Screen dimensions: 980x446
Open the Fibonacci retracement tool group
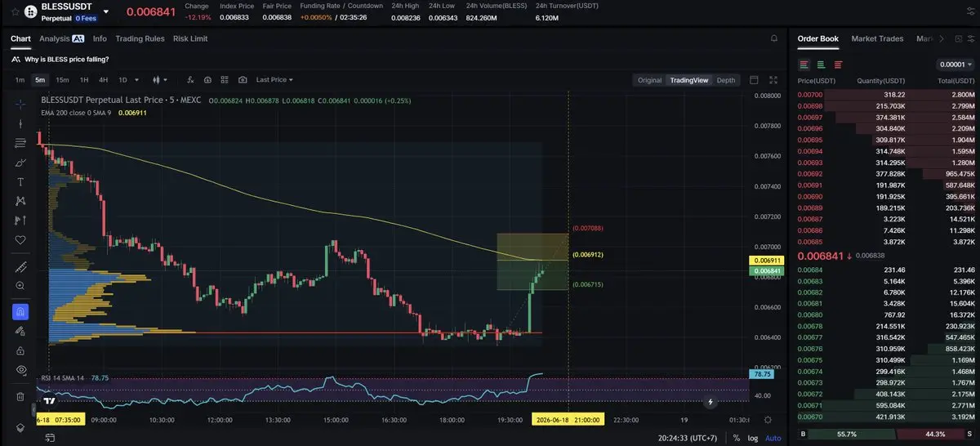point(20,143)
